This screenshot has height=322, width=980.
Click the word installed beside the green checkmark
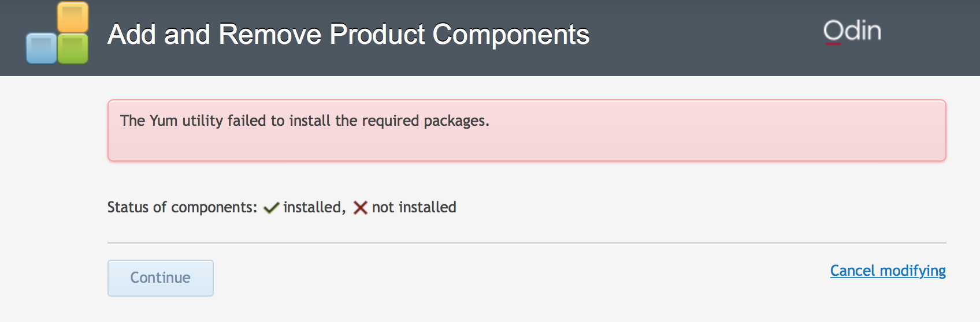click(x=312, y=207)
